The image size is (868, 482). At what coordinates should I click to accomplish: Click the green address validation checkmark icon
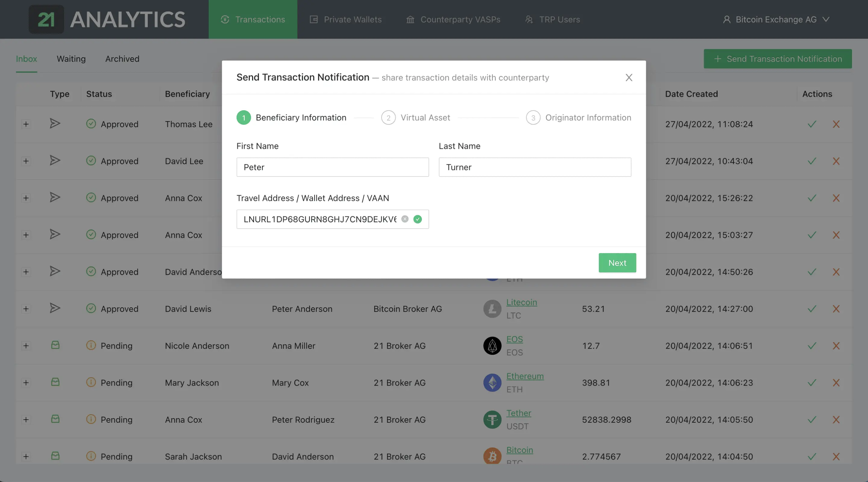(x=417, y=219)
